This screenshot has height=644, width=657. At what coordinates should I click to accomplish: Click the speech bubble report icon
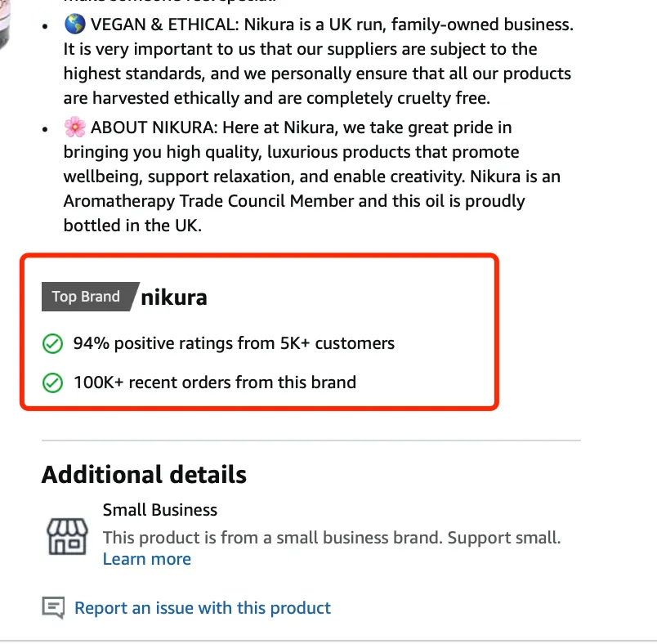coord(53,608)
